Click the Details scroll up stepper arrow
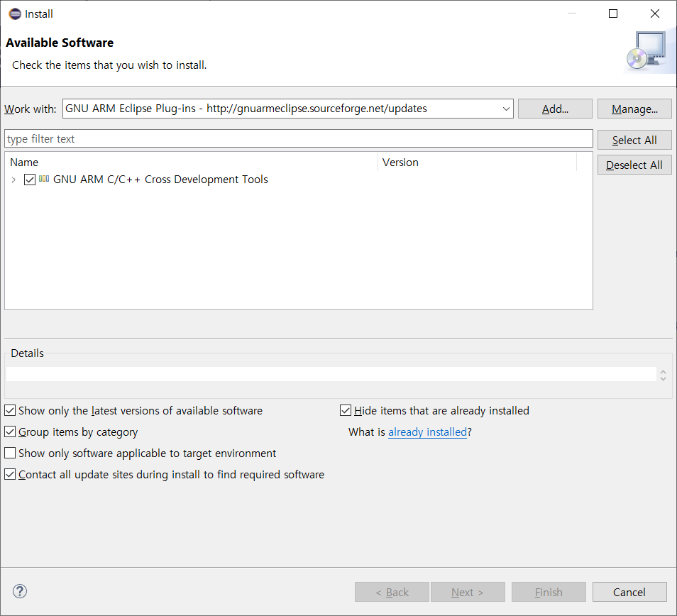 coord(664,372)
